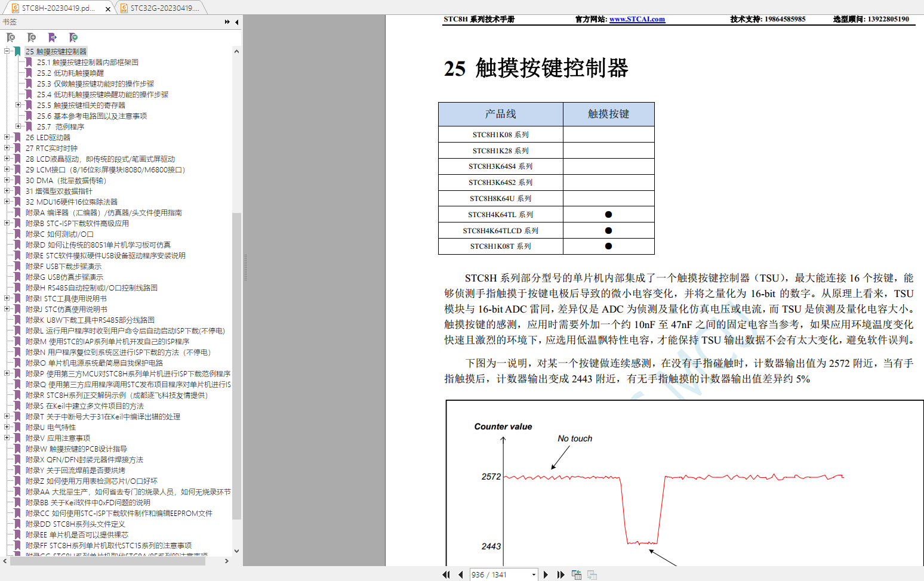Go to the first page of the document
Screen dimensions: 924x581
point(446,574)
